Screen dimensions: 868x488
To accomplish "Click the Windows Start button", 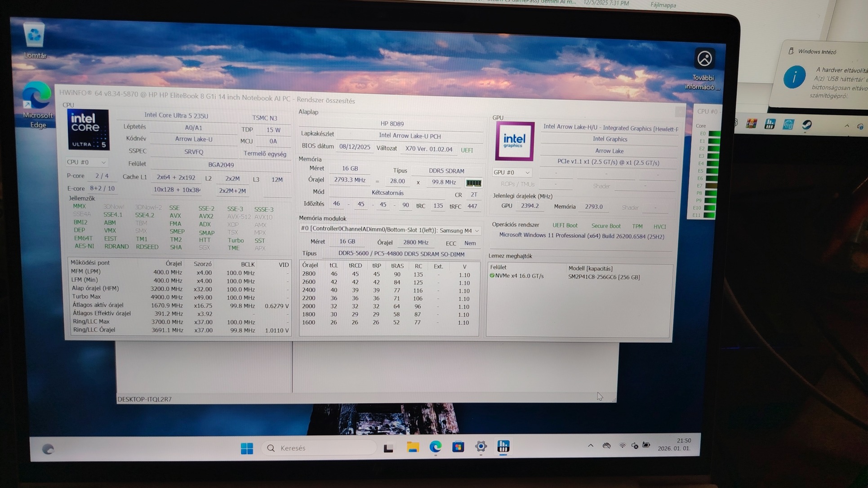I will [x=247, y=448].
